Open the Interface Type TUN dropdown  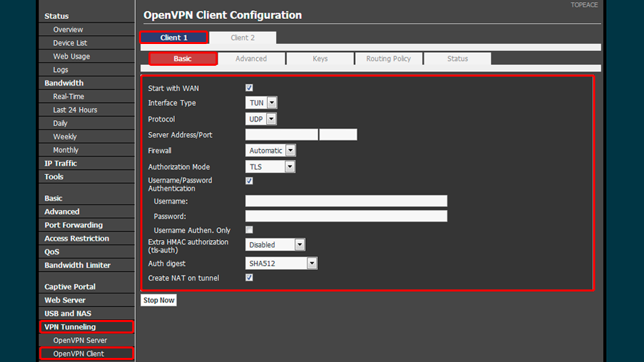click(261, 103)
